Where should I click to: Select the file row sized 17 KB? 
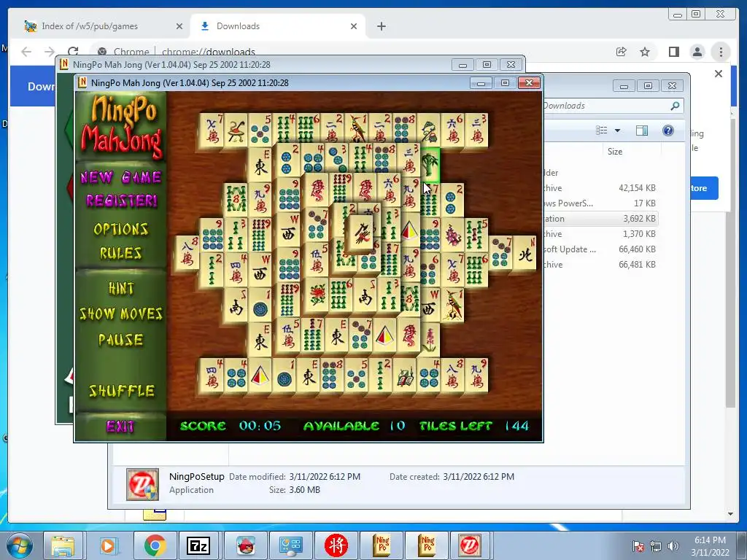point(600,203)
